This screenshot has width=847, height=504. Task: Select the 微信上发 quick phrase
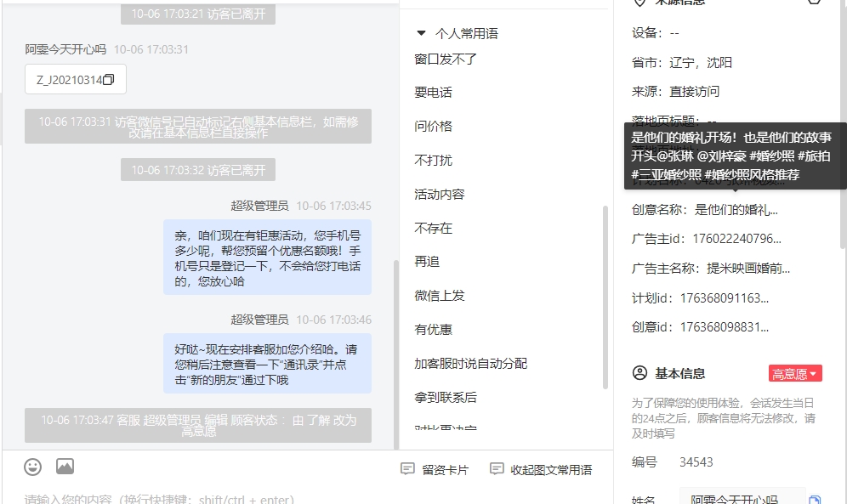point(440,296)
